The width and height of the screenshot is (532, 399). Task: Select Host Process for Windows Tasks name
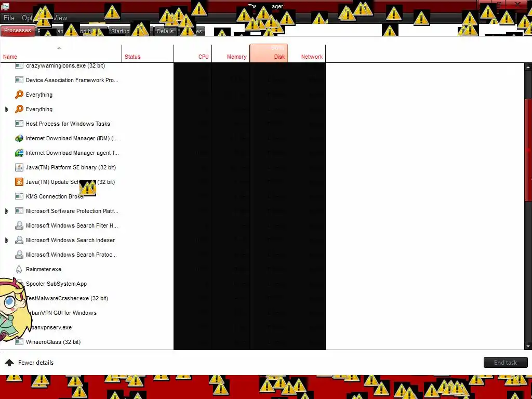[x=68, y=124]
